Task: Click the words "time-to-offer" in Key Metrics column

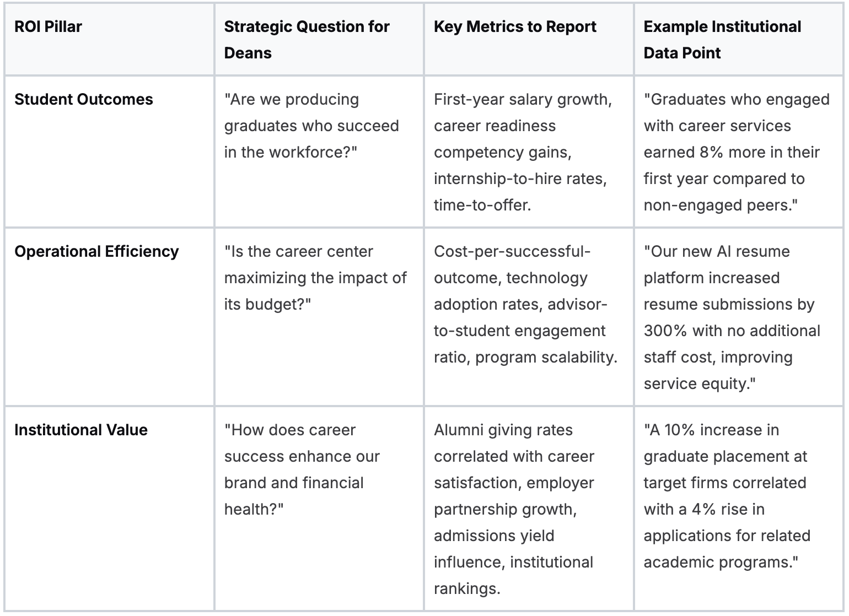Action: pyautogui.click(x=480, y=205)
